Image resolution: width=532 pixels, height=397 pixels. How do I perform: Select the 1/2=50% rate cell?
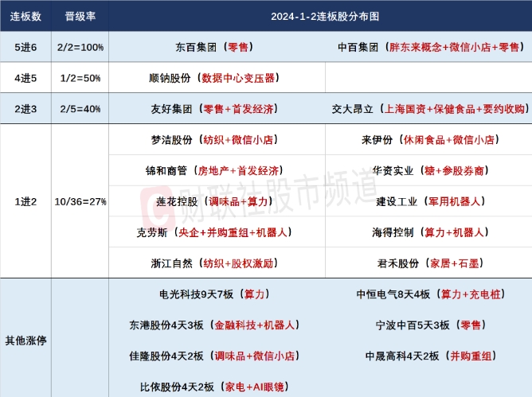(80, 78)
